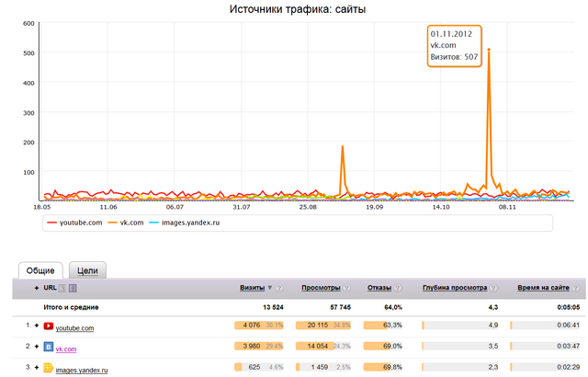Image resolution: width=588 pixels, height=377 pixels.
Task: Click the smaller vk.com spike near 200
Action: 343,146
